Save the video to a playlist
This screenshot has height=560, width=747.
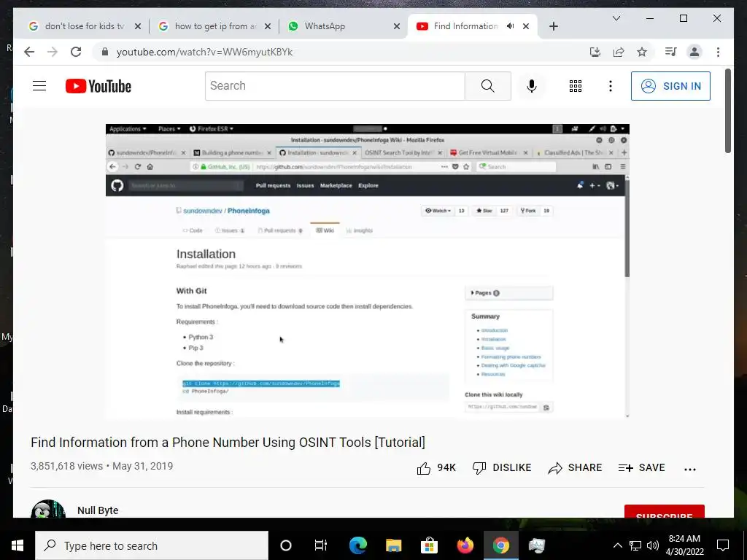(x=641, y=468)
